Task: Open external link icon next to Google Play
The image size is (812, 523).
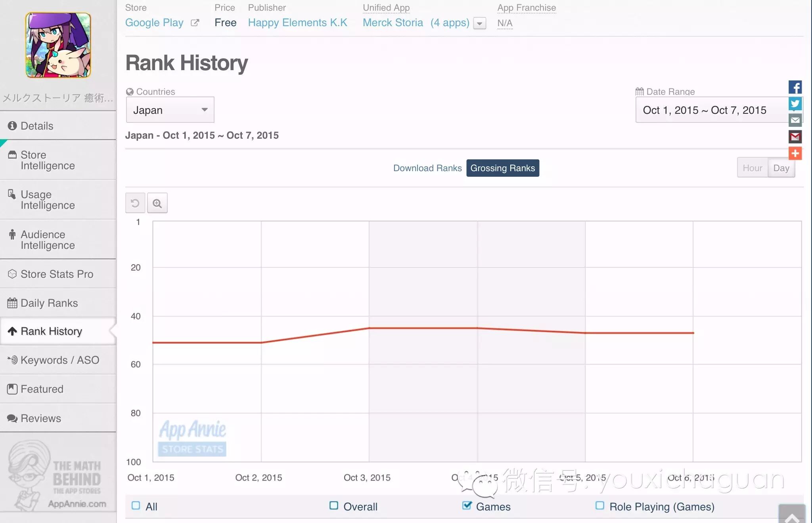Action: [195, 23]
